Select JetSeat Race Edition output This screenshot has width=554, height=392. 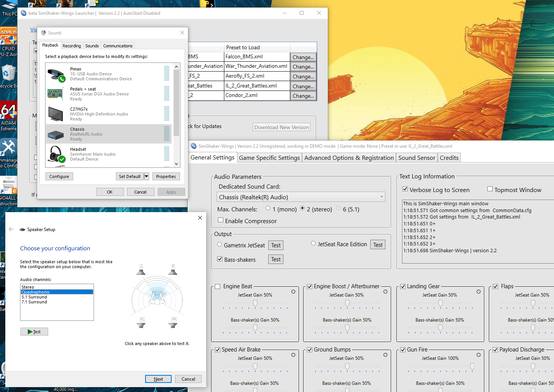[313, 243]
